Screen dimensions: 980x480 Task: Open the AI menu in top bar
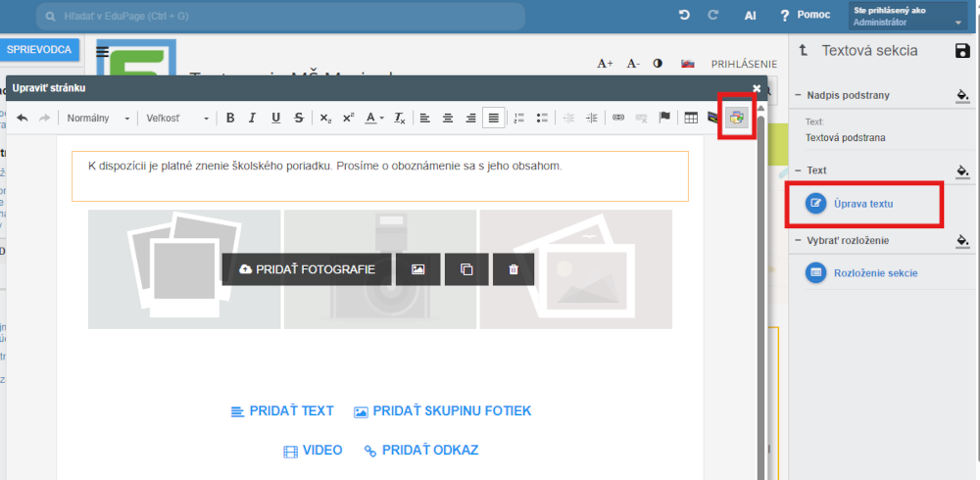[750, 16]
